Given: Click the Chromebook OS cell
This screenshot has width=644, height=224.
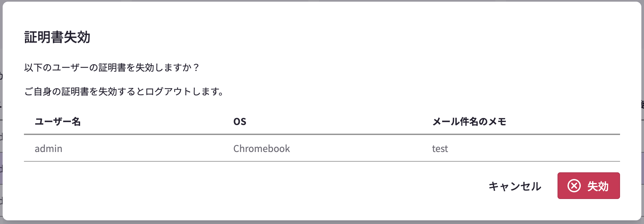Looking at the screenshot, I should (x=261, y=148).
